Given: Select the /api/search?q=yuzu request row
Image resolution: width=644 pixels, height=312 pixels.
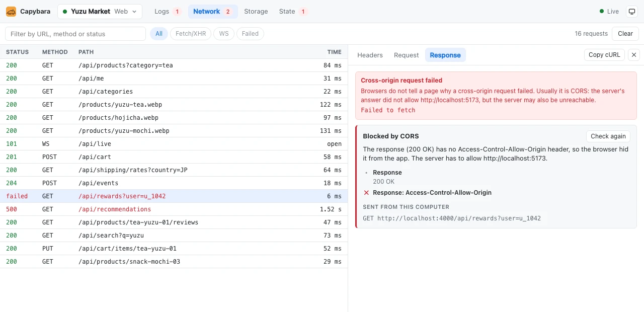Looking at the screenshot, I should [174, 236].
